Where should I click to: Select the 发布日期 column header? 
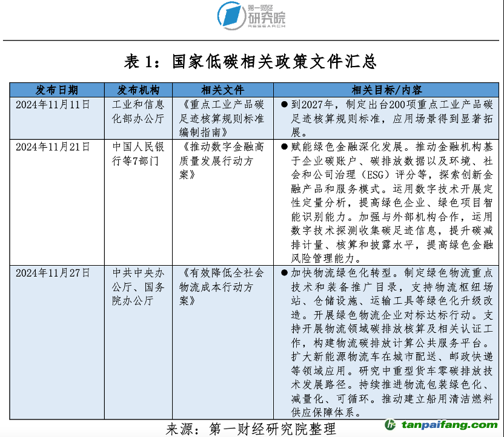point(57,90)
